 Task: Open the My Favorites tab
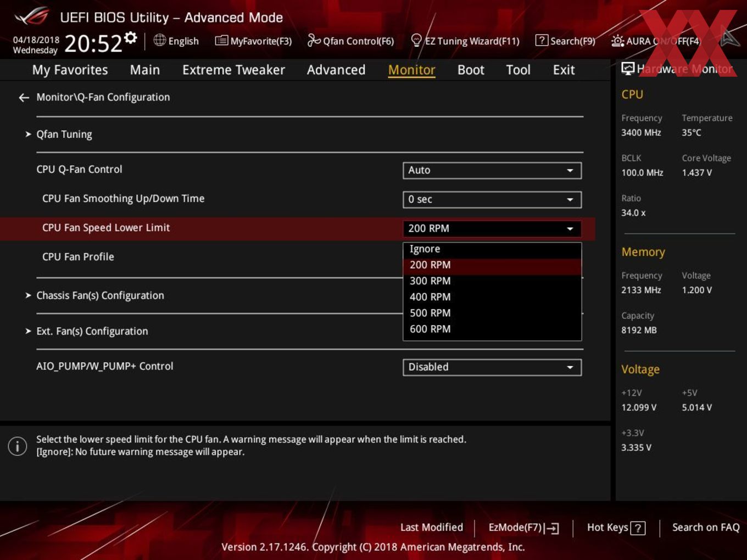(70, 70)
